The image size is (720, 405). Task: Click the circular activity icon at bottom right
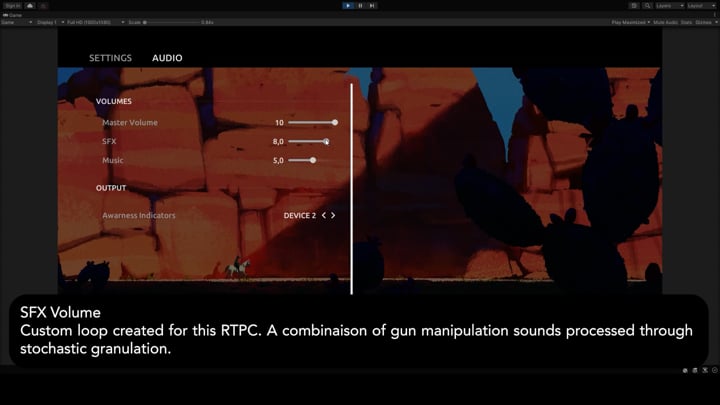click(714, 370)
